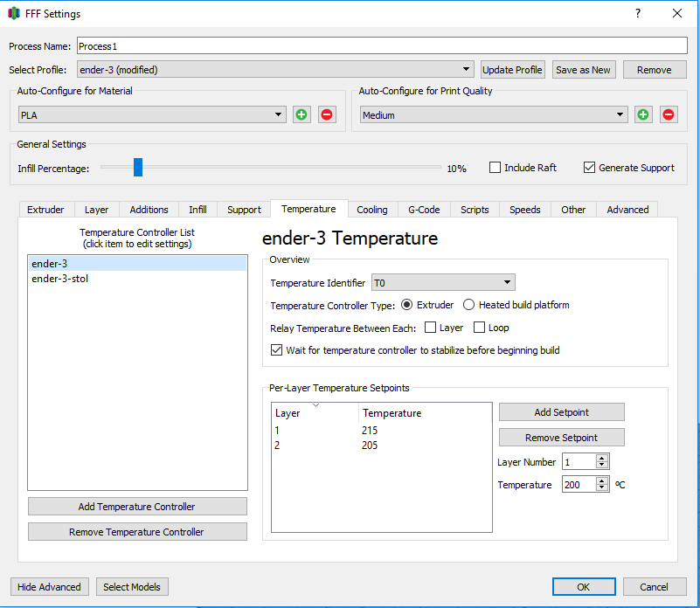The height and width of the screenshot is (608, 700).
Task: Switch to the Support tab
Action: tap(244, 210)
